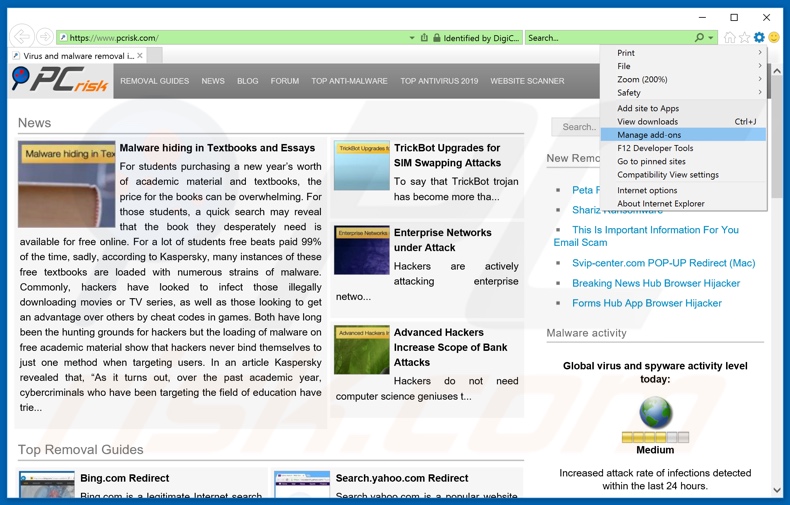Click the PCrisk logo
This screenshot has height=505, width=790.
[x=60, y=80]
